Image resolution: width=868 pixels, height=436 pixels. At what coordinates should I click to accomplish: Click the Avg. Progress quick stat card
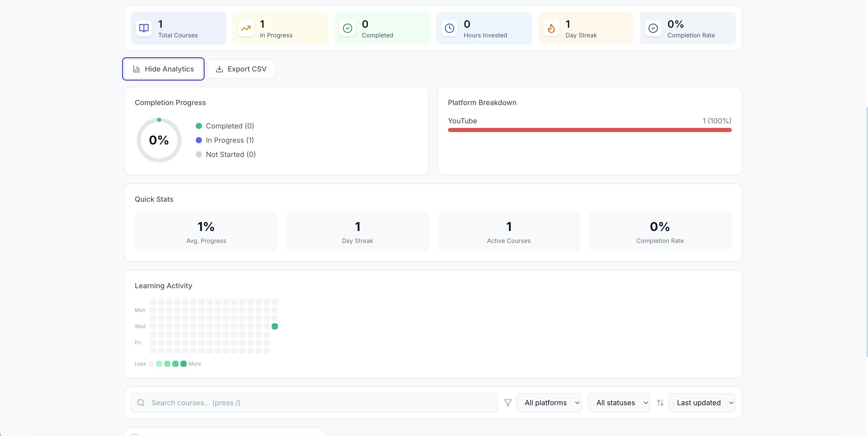(206, 232)
